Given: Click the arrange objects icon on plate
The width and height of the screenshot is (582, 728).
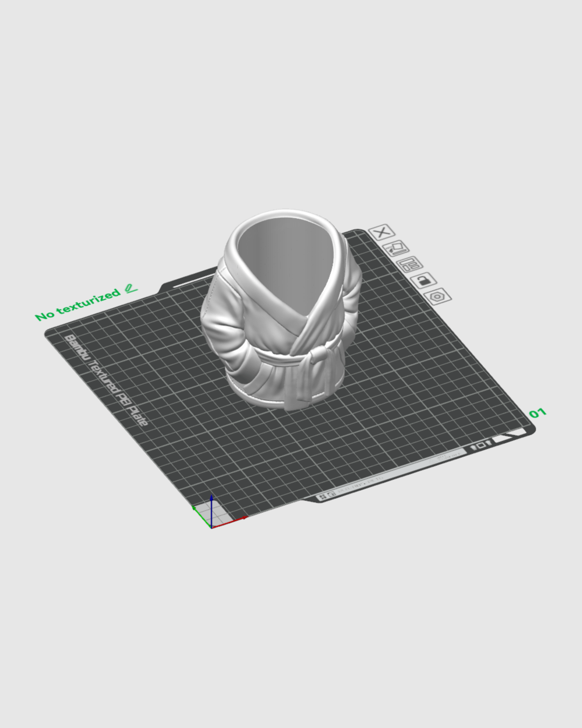Looking at the screenshot, I should coord(410,264).
